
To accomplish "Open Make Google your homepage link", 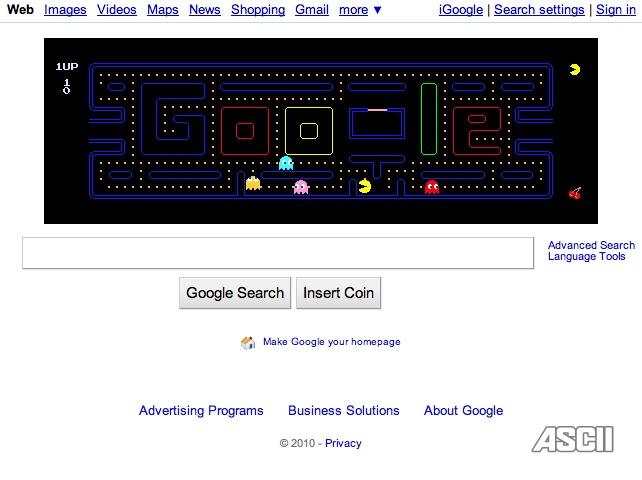I will (x=331, y=342).
